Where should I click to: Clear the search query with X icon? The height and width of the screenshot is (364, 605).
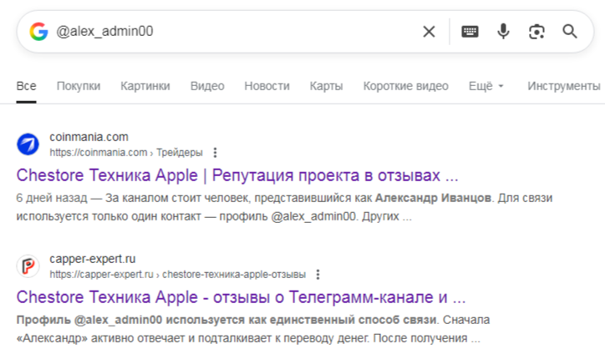[429, 32]
